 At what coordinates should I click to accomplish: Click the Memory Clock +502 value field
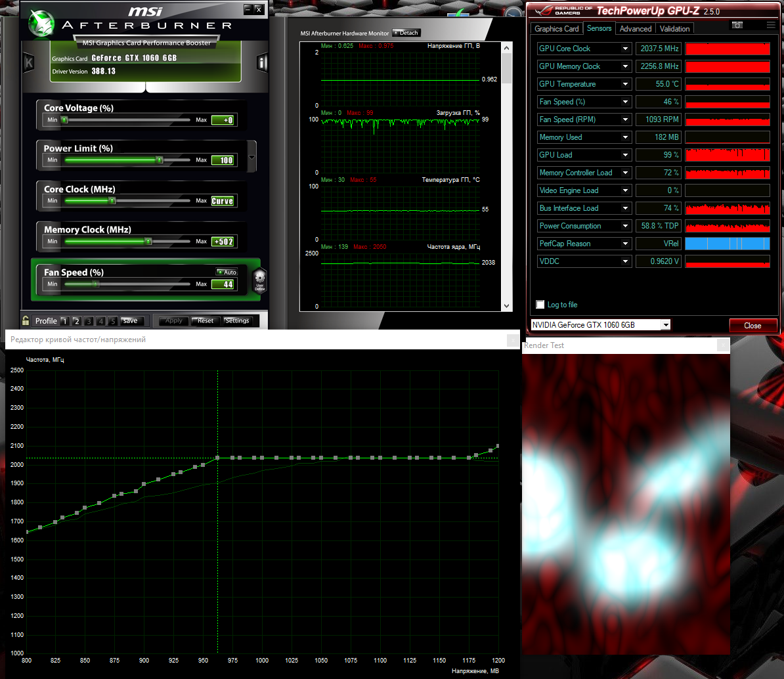(x=223, y=242)
